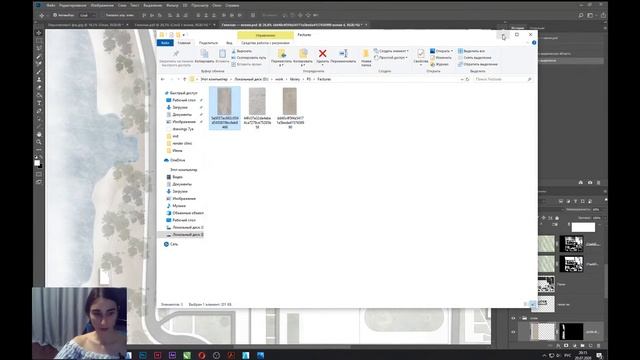Select the Brush tool
The image size is (640, 360).
click(39, 72)
